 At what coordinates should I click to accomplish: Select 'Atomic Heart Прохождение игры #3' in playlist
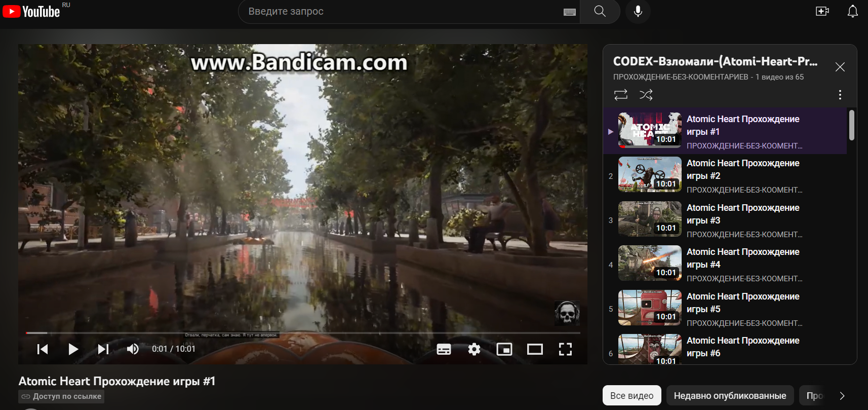point(725,219)
